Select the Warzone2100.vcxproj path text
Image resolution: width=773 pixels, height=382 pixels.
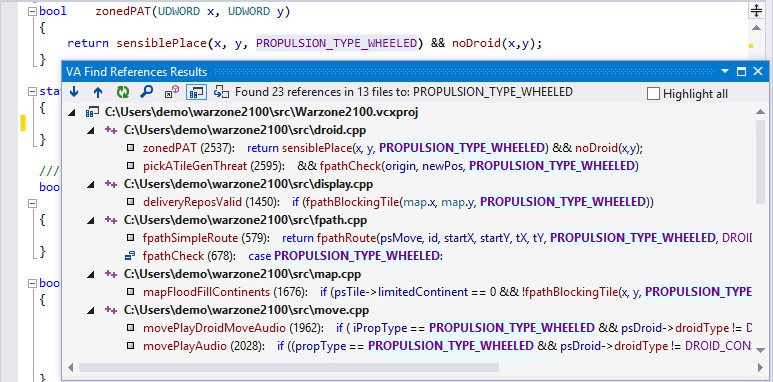click(x=261, y=112)
